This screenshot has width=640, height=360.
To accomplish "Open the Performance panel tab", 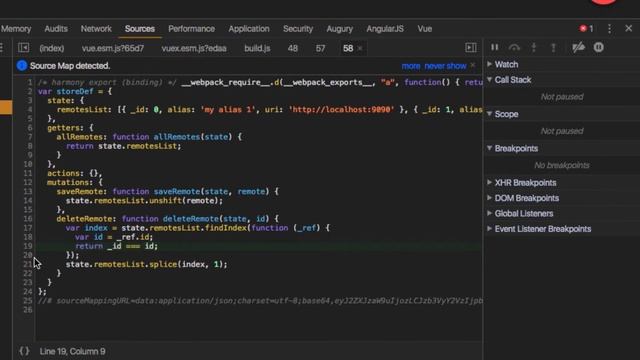I will [191, 29].
